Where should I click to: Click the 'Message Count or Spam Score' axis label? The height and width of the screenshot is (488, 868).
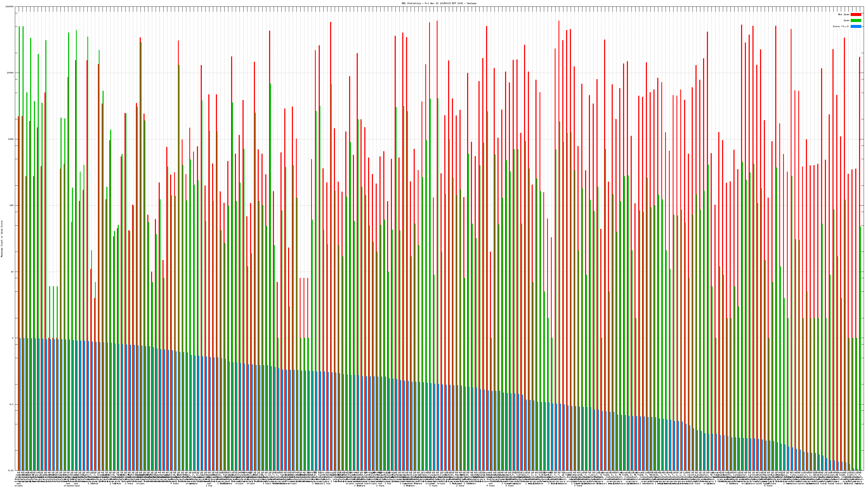click(x=2, y=239)
